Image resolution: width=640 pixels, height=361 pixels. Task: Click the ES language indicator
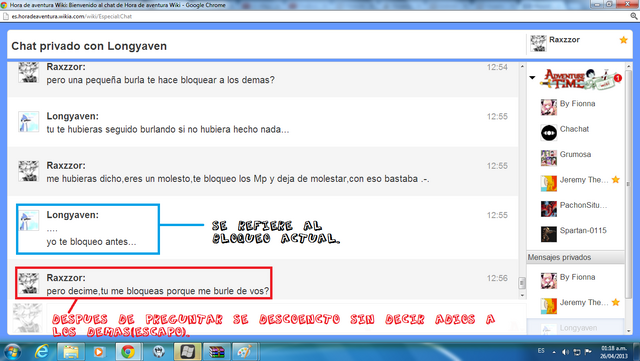[541, 351]
